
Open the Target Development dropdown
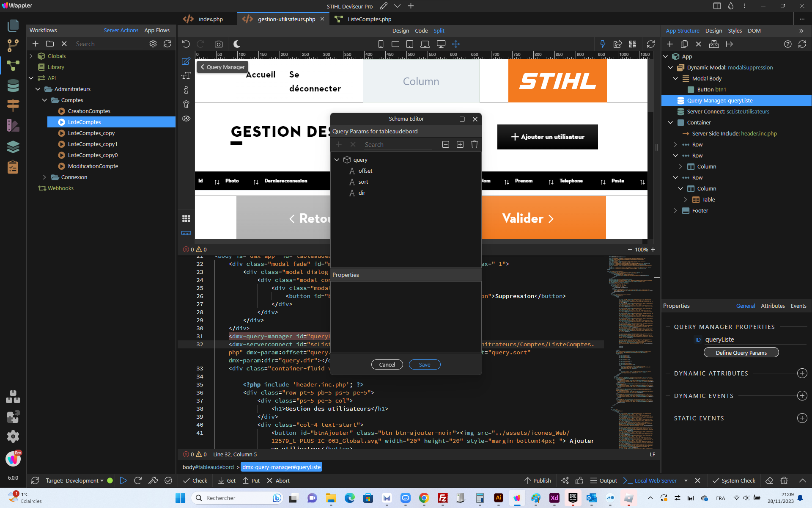click(x=74, y=480)
